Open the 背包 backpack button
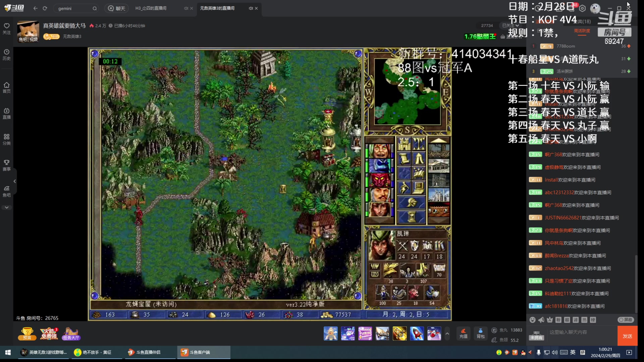 (x=480, y=334)
